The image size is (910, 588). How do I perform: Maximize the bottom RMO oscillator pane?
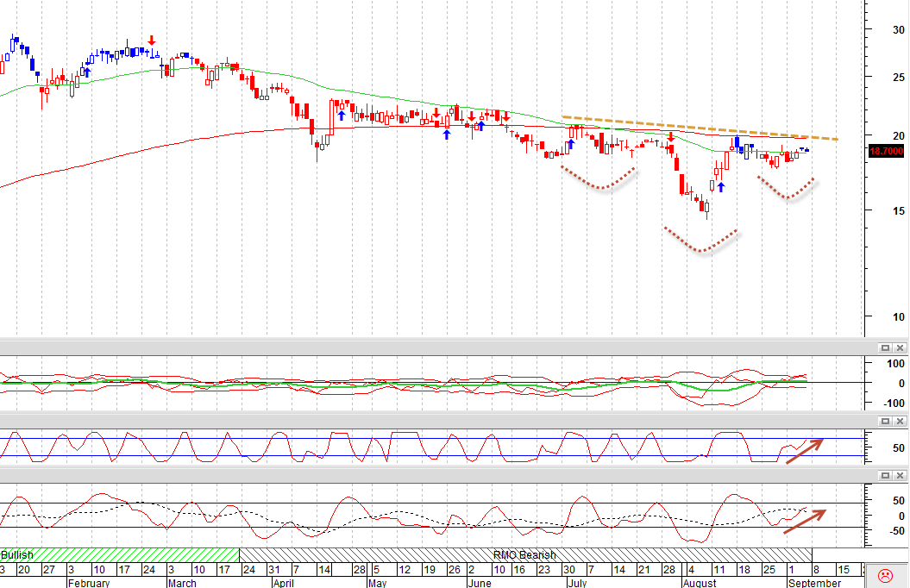(x=885, y=476)
